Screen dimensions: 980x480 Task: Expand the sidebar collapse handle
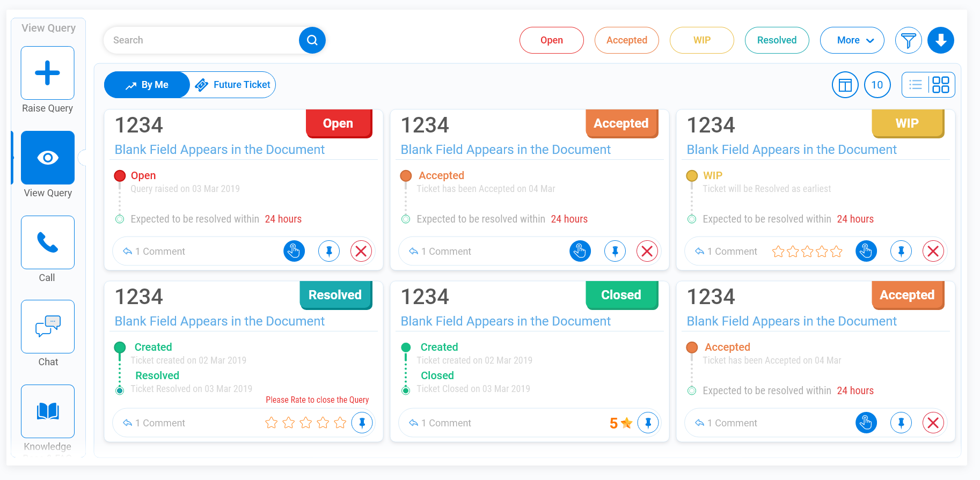[82, 157]
